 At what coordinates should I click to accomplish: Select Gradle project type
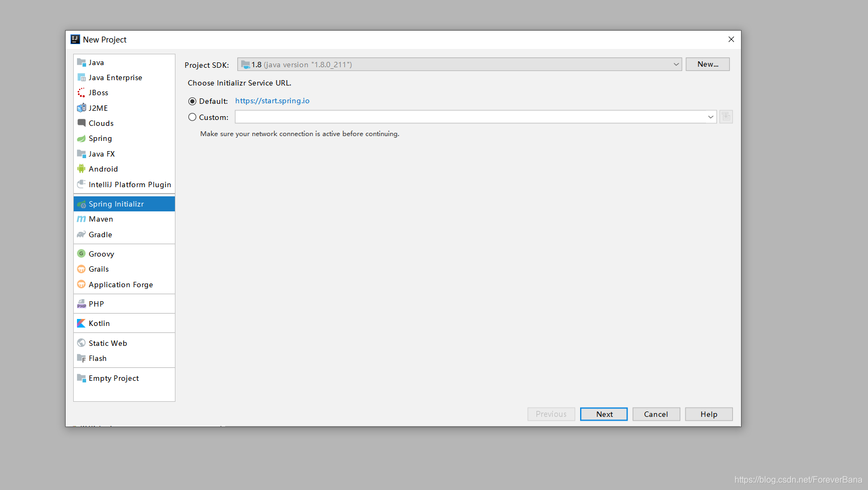point(100,235)
